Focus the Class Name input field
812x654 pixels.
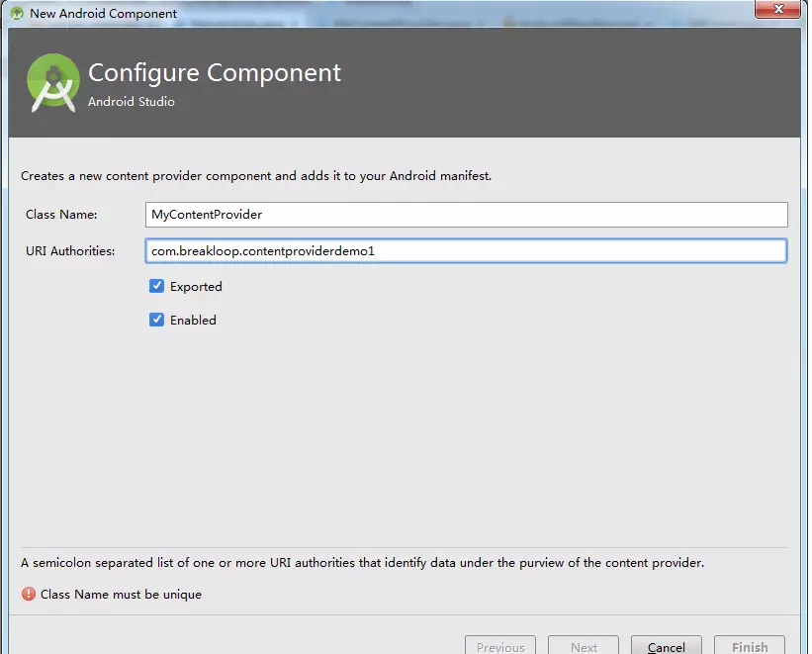point(466,215)
